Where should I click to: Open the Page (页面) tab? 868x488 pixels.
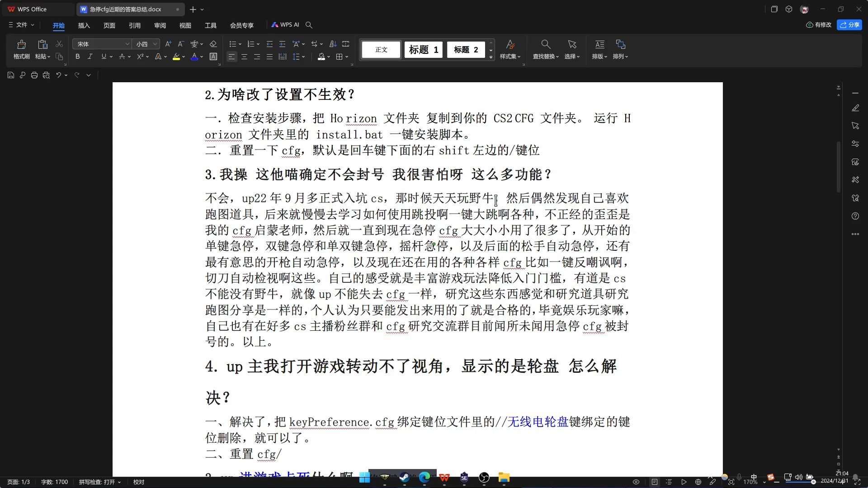pos(109,25)
